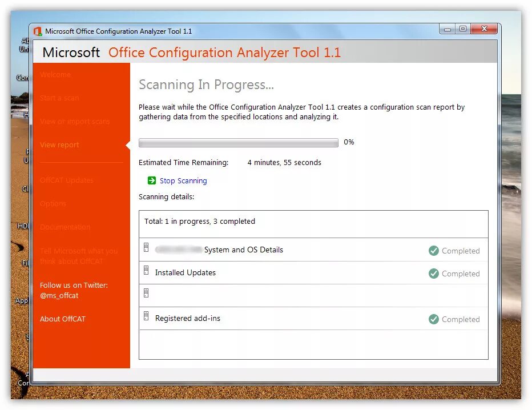Click the scan progress bar
Image resolution: width=532 pixels, height=410 pixels.
click(x=239, y=143)
